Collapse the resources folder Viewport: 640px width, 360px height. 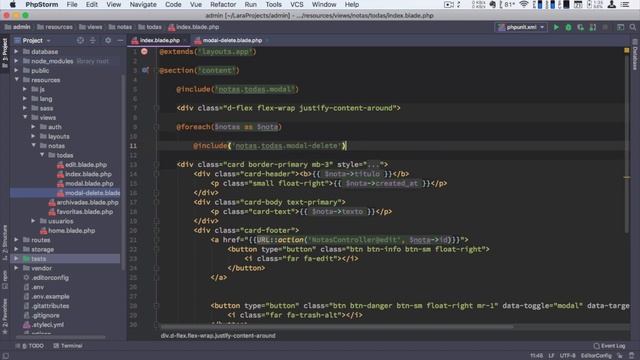16,80
